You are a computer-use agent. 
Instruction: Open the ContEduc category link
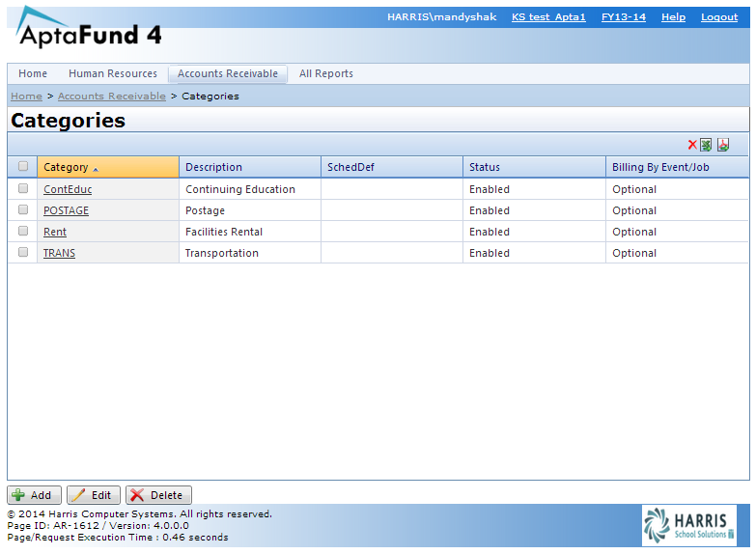68,189
